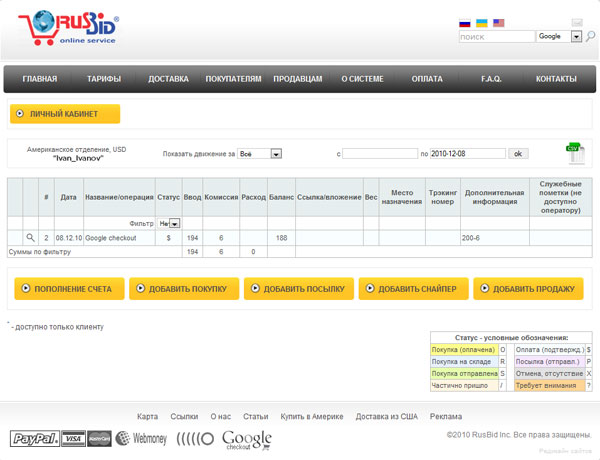This screenshot has width=600, height=460.
Task: Open the Карта footer link
Action: point(147,416)
